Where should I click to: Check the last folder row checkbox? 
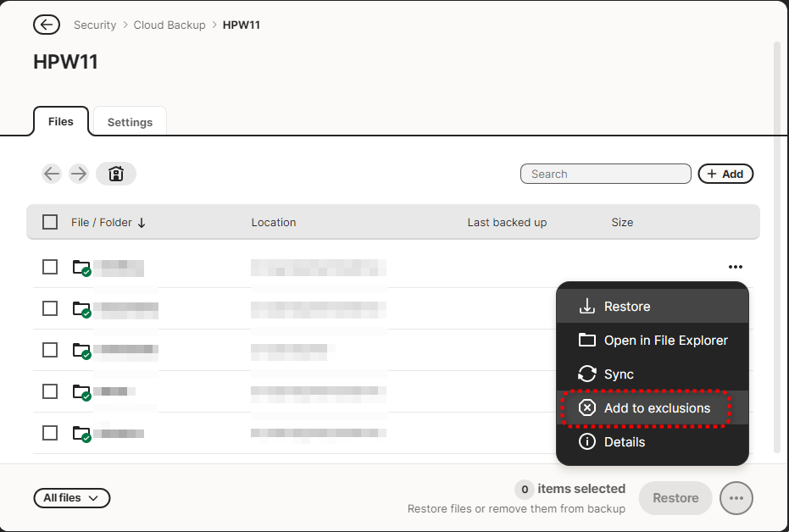(x=50, y=433)
